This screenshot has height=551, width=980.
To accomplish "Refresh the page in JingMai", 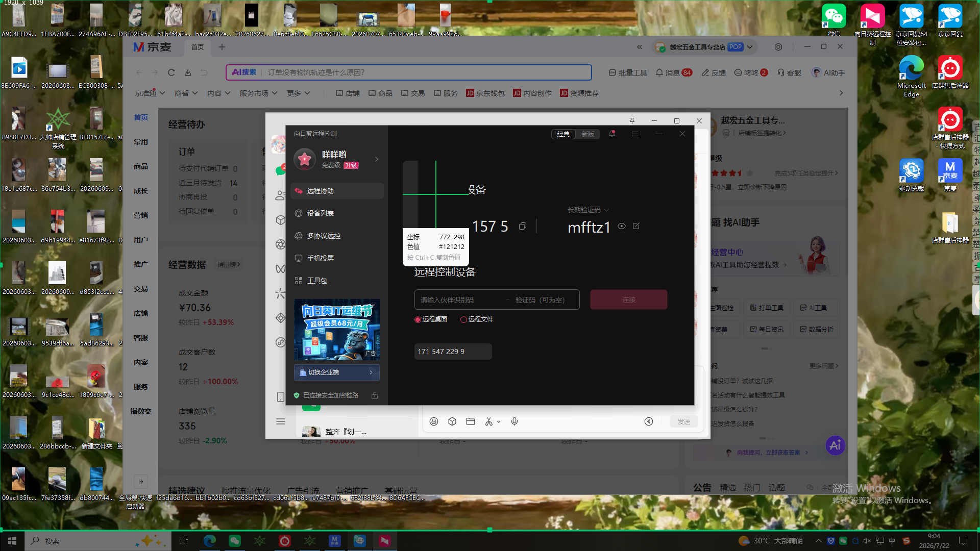I will [x=171, y=72].
